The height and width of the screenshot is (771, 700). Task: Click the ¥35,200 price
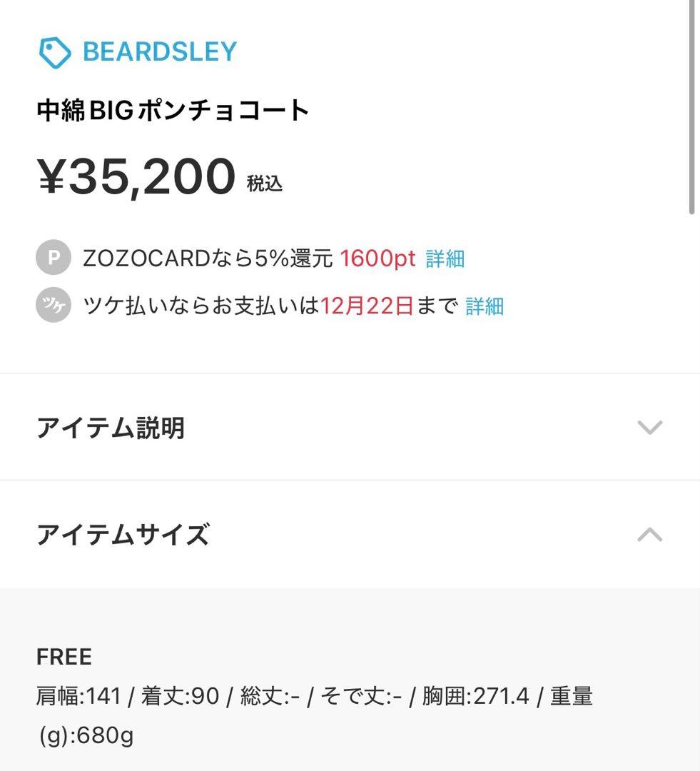136,177
